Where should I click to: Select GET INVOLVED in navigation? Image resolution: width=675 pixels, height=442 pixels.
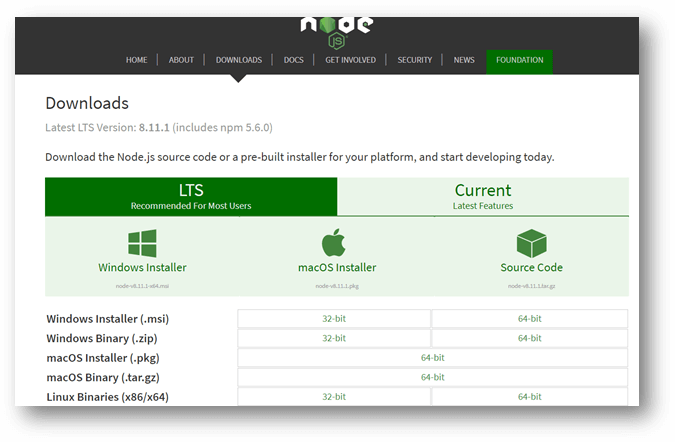350,60
